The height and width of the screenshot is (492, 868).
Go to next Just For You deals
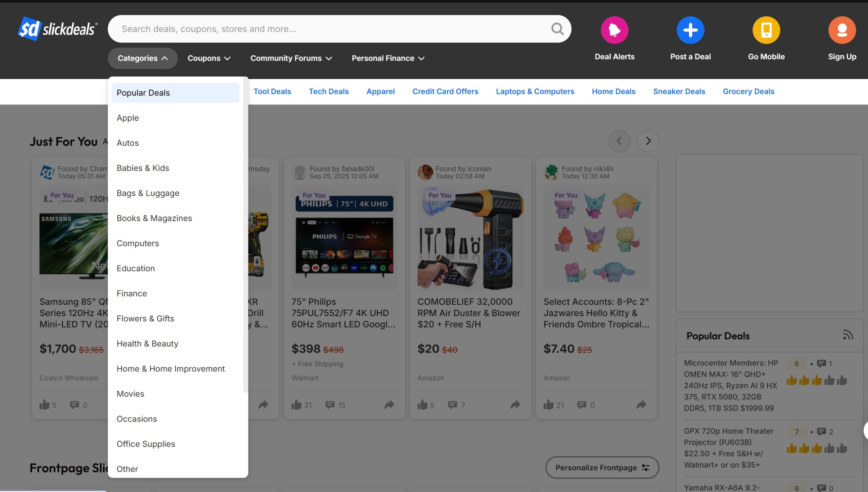(x=648, y=141)
